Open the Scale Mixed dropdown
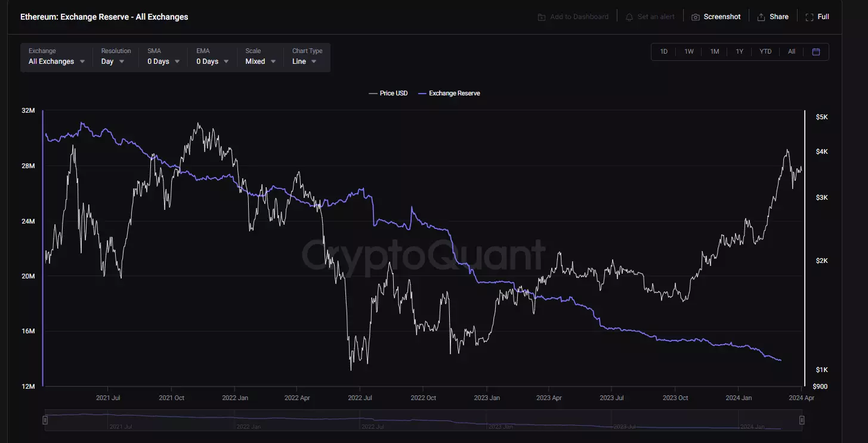This screenshot has width=868, height=443. click(261, 61)
